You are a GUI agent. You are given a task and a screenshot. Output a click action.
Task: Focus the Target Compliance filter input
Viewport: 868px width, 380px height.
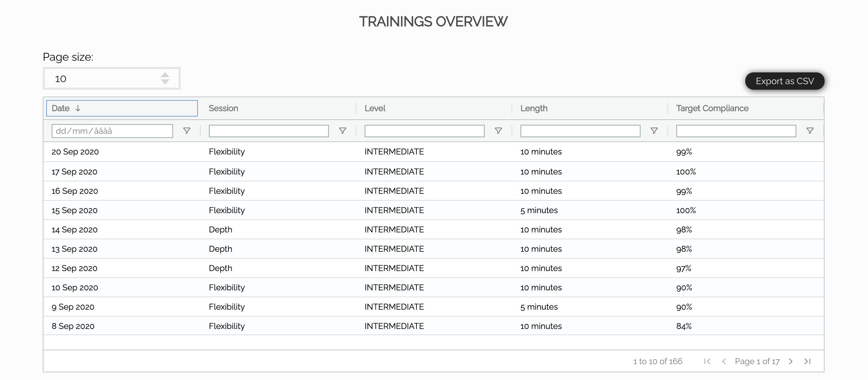click(736, 131)
